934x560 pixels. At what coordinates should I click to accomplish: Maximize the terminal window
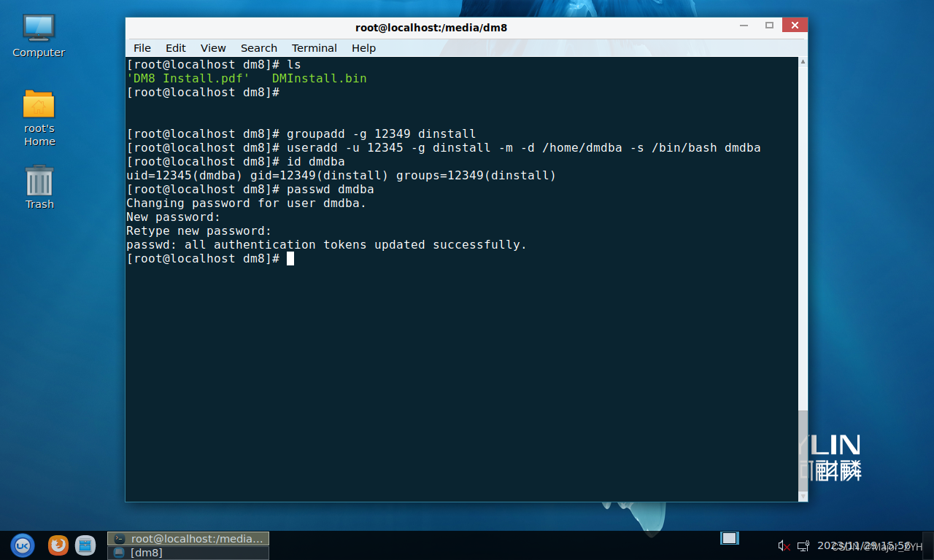click(769, 26)
